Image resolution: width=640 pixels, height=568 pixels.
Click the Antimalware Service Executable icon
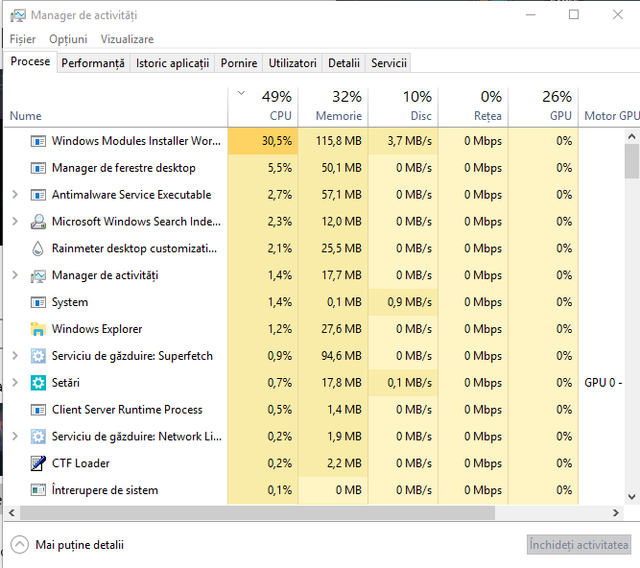[38, 195]
